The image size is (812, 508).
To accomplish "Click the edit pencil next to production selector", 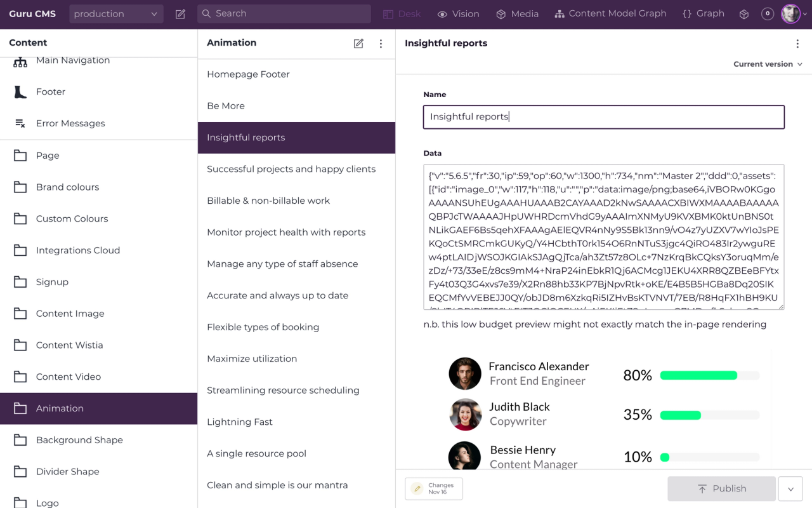I will tap(180, 13).
